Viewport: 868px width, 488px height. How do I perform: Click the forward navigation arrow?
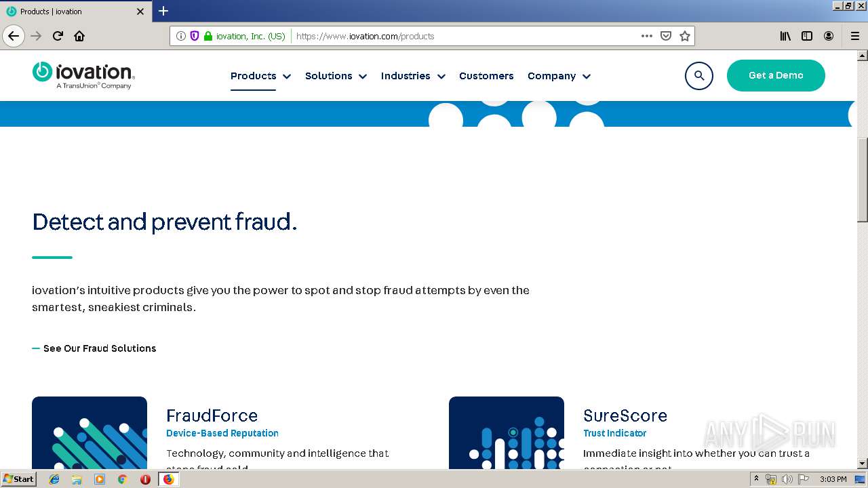[x=37, y=36]
